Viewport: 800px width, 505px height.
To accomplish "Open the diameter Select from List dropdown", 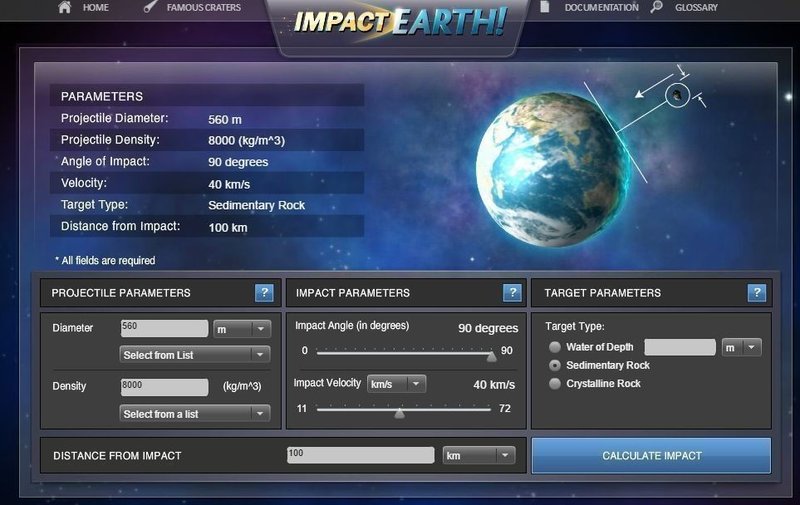I will pyautogui.click(x=195, y=355).
